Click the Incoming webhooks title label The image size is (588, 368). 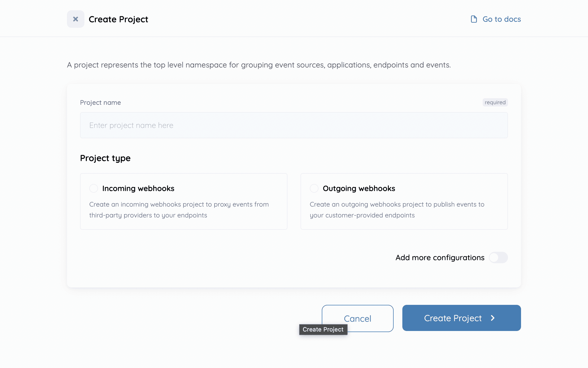click(x=138, y=188)
